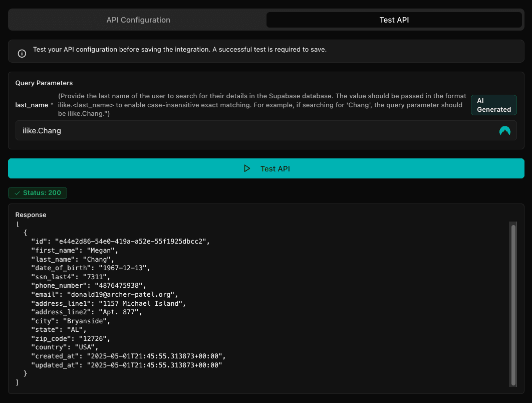Click the teal spinner icon inside the query input
Viewport: 532px width, 403px height.
coord(505,130)
